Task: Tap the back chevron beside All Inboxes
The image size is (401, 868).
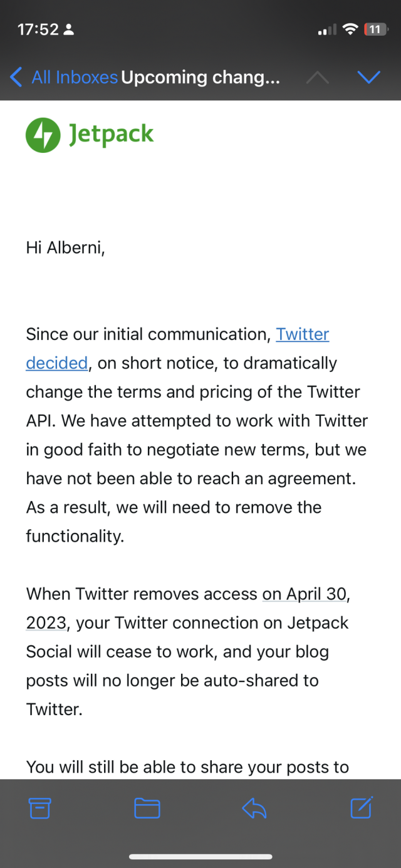Action: [16, 78]
